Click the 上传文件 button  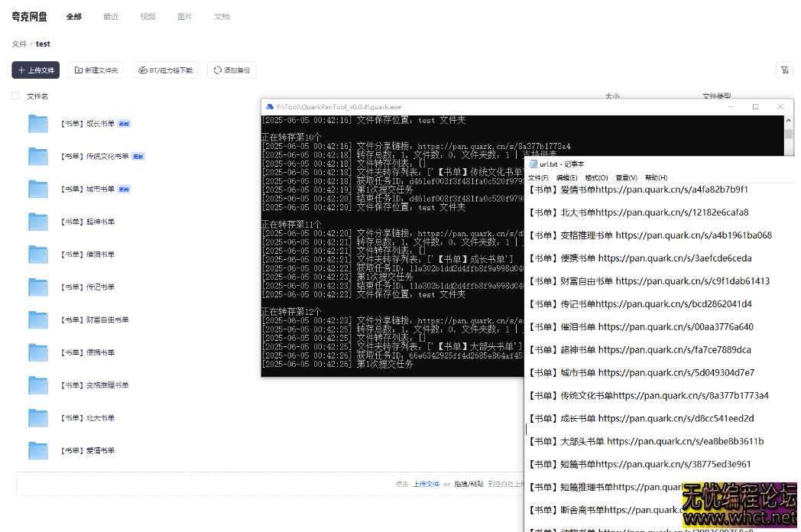(x=35, y=70)
